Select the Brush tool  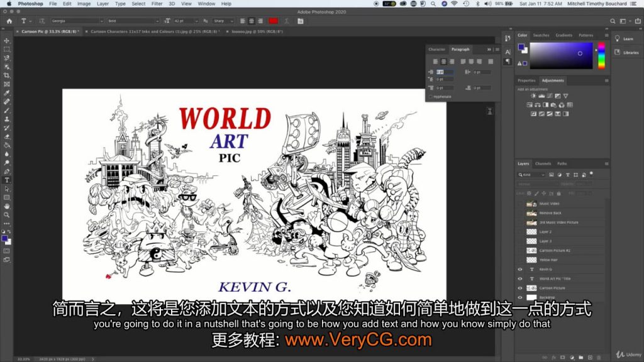[x=6, y=111]
